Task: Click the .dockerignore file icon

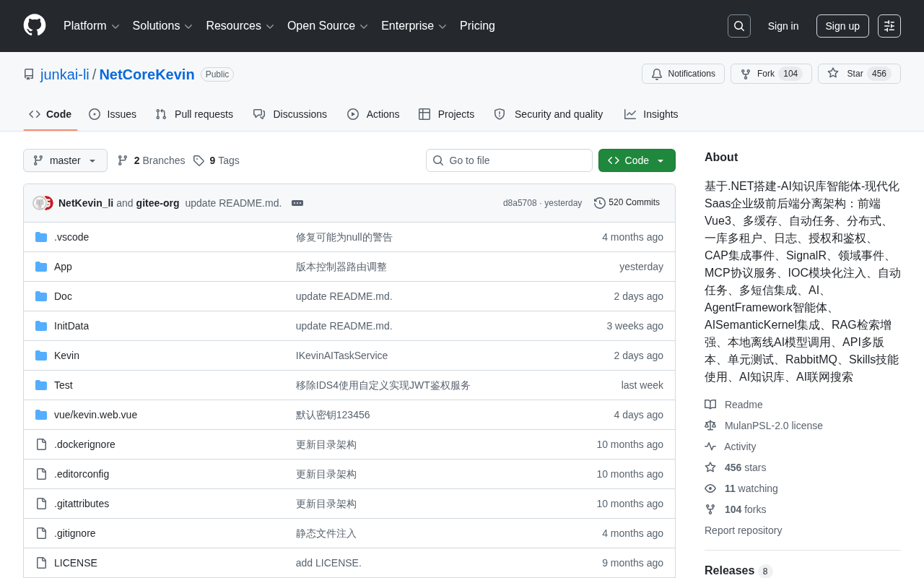Action: [41, 444]
